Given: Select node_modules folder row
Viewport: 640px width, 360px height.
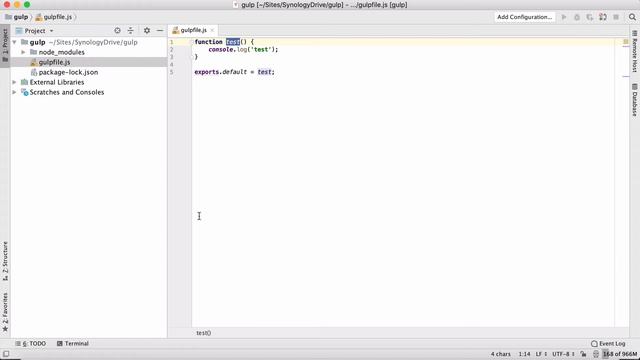Looking at the screenshot, I should click(89, 52).
